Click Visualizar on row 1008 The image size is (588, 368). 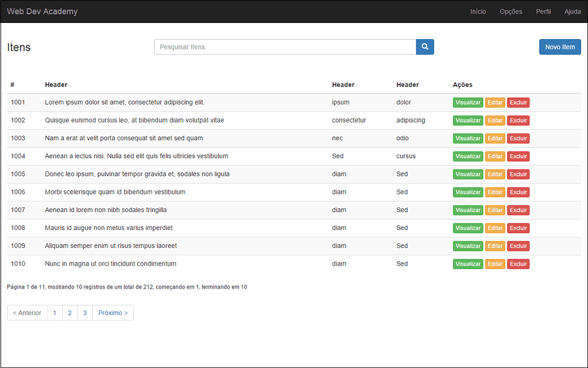[x=468, y=228]
